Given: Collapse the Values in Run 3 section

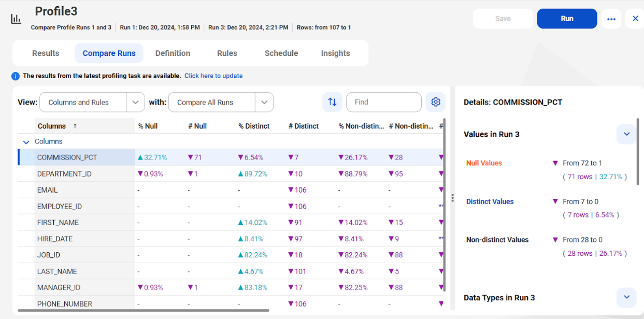Looking at the screenshot, I should (x=626, y=134).
